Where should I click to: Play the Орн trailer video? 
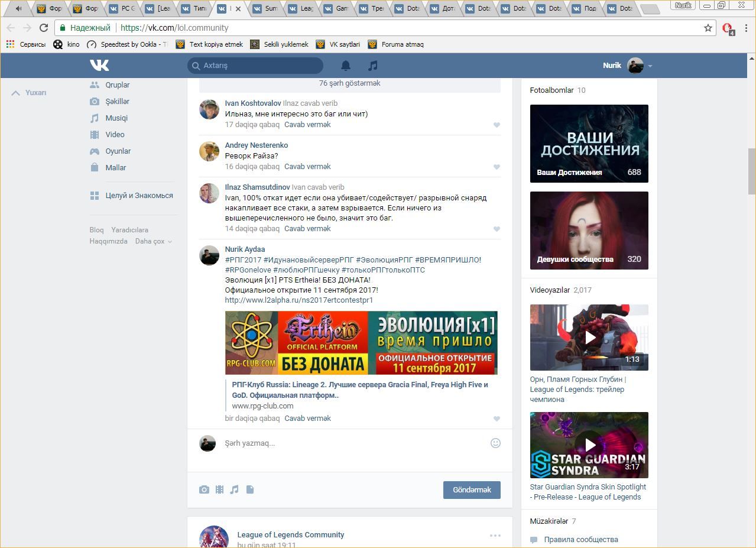point(589,338)
